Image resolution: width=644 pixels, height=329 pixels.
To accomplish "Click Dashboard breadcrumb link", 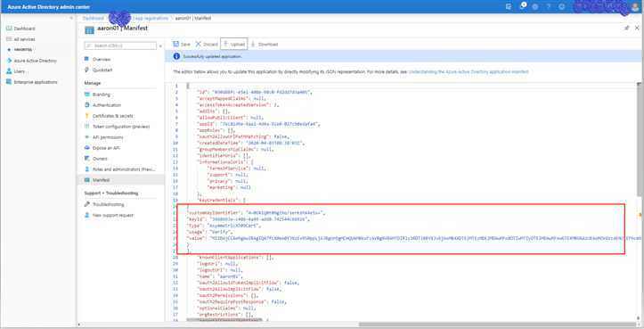I will pos(93,18).
